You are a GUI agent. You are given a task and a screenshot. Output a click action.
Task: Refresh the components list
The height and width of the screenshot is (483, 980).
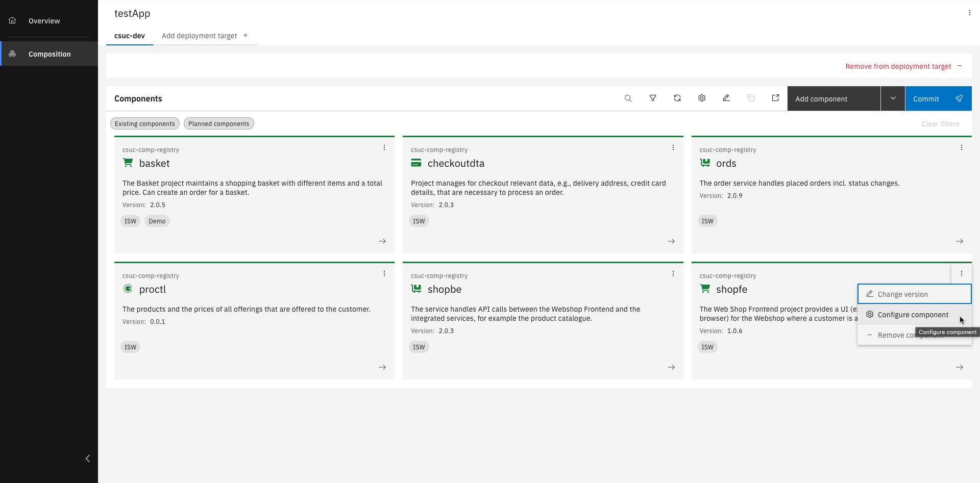coord(677,98)
